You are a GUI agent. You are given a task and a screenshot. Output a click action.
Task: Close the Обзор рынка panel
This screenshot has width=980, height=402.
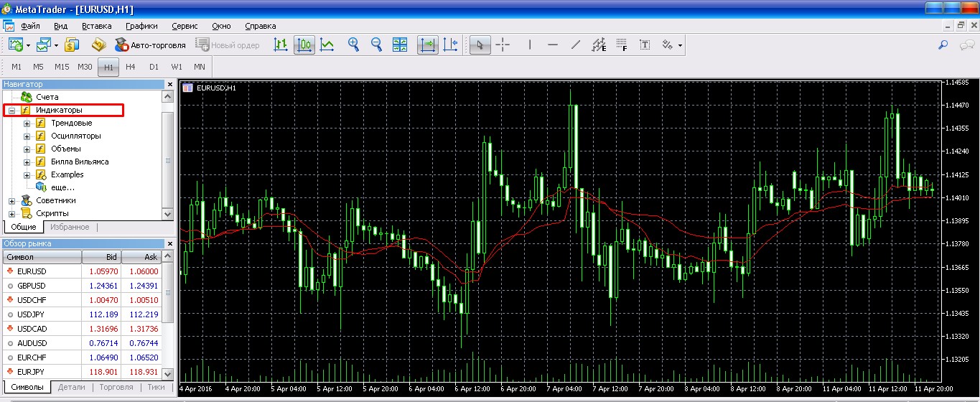click(170, 244)
